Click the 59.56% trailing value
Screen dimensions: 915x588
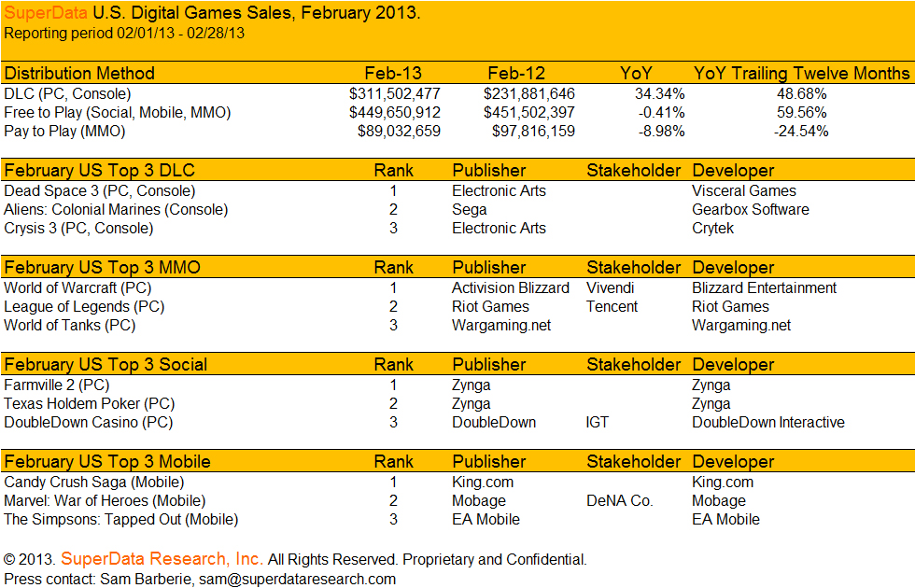coord(802,113)
